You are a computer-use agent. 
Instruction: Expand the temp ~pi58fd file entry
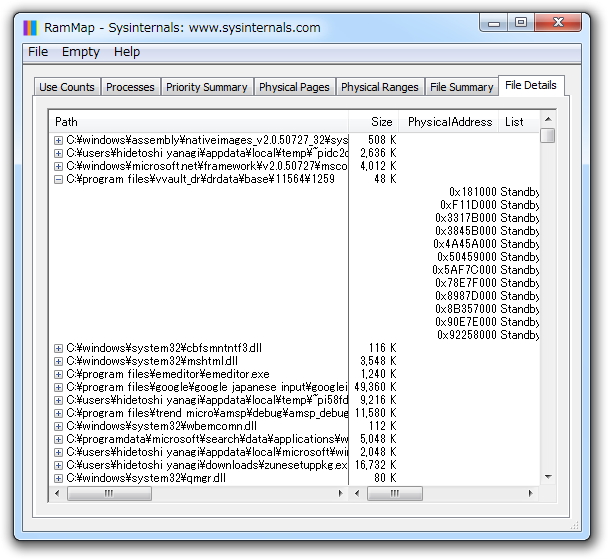58,400
